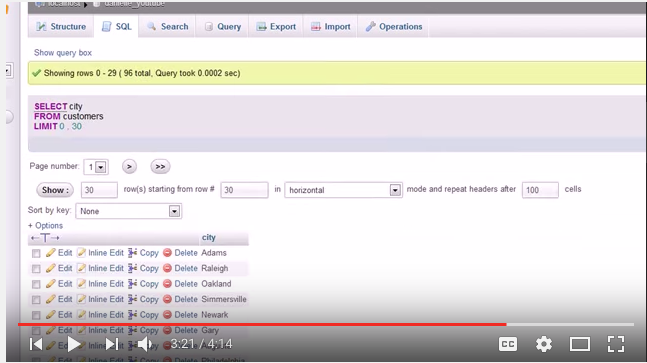Click the Copy link in Gary row
The width and height of the screenshot is (647, 363).
point(149,330)
